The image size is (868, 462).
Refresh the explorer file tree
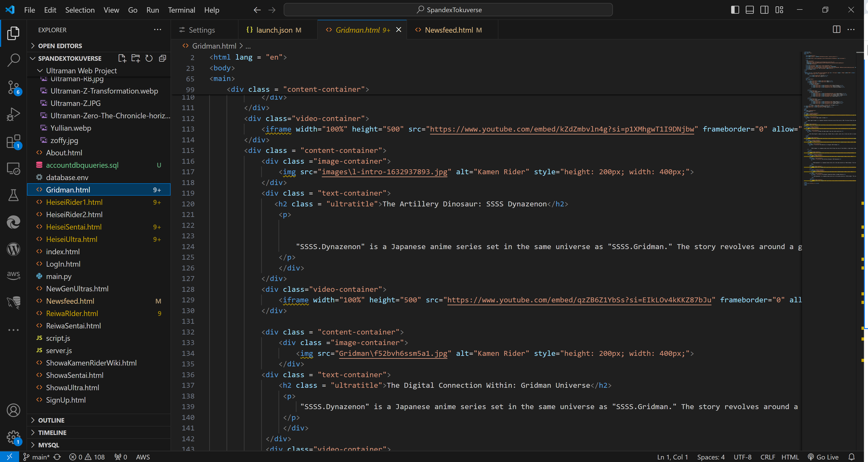(149, 58)
